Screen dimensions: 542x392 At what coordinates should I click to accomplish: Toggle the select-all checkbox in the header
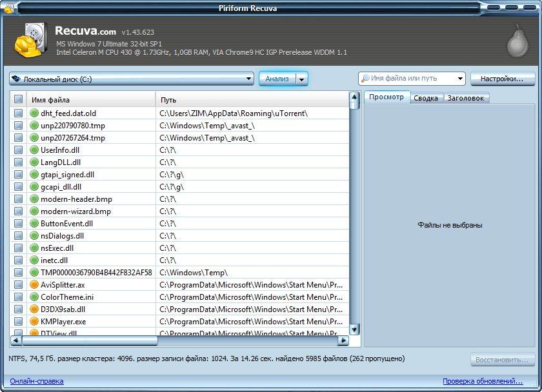coord(18,99)
